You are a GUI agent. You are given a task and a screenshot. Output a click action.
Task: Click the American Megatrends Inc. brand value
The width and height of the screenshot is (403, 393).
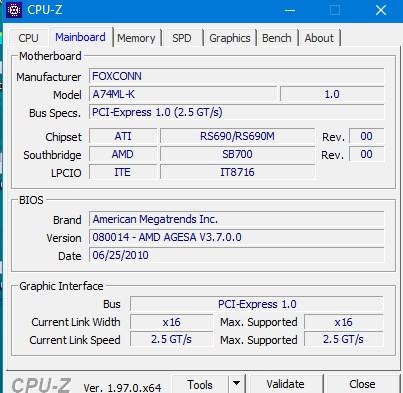click(236, 219)
